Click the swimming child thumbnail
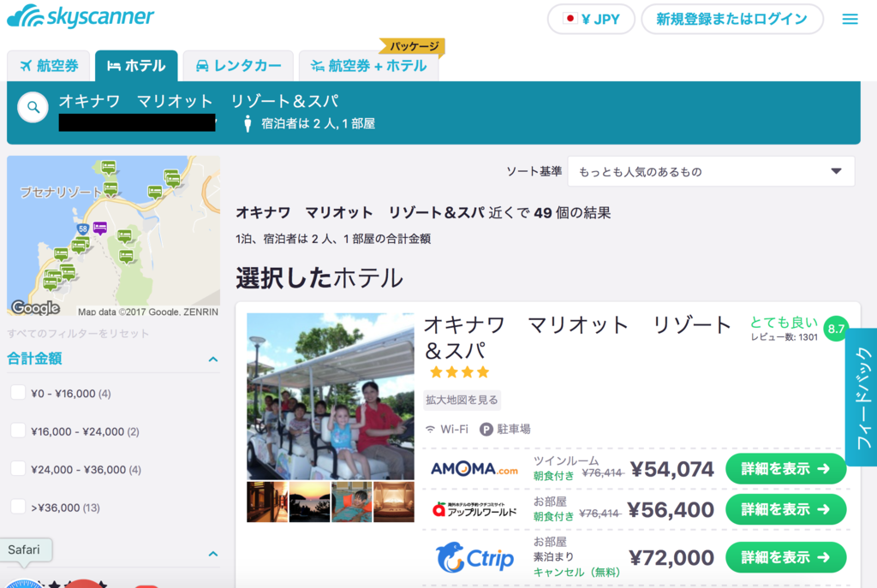This screenshot has width=877, height=588. click(352, 502)
